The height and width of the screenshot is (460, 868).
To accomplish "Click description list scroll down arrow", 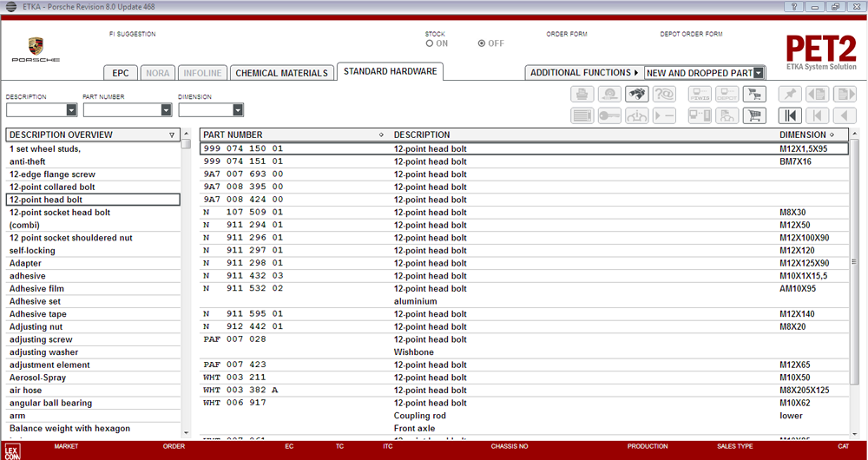I will [186, 433].
